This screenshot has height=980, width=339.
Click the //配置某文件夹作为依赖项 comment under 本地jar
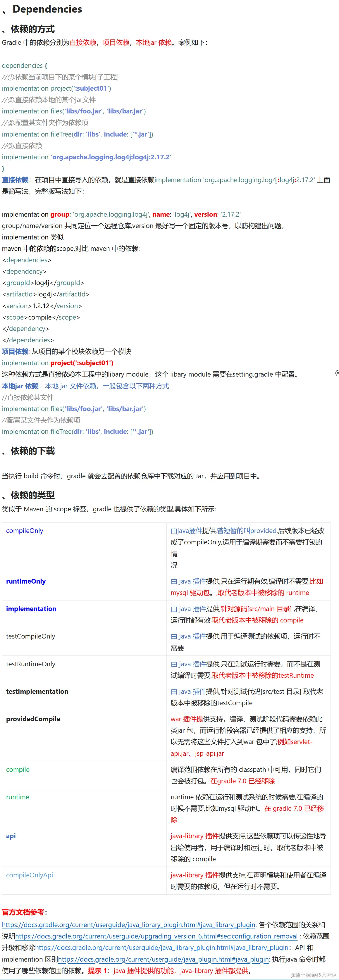(41, 420)
